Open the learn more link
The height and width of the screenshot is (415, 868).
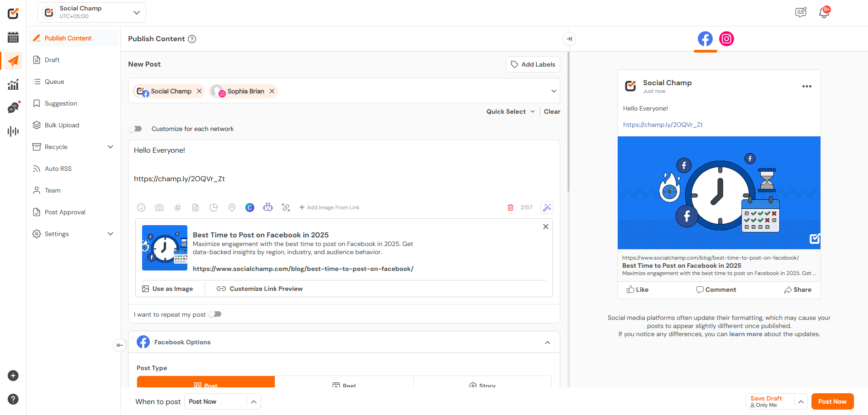point(745,334)
